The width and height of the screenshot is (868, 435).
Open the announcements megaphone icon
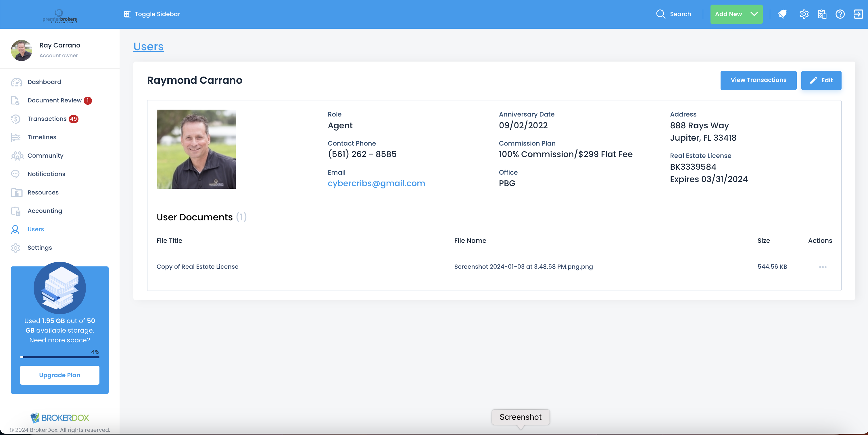(x=782, y=14)
